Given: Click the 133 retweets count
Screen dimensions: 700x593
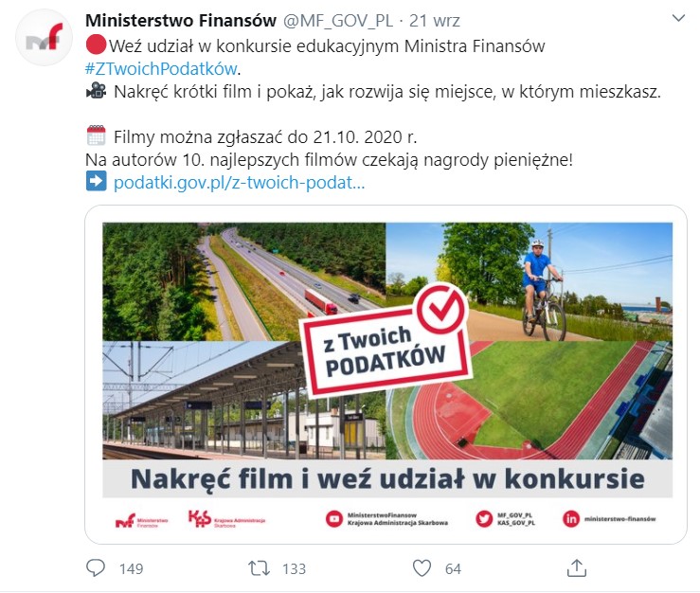Looking at the screenshot, I should pos(295,568).
